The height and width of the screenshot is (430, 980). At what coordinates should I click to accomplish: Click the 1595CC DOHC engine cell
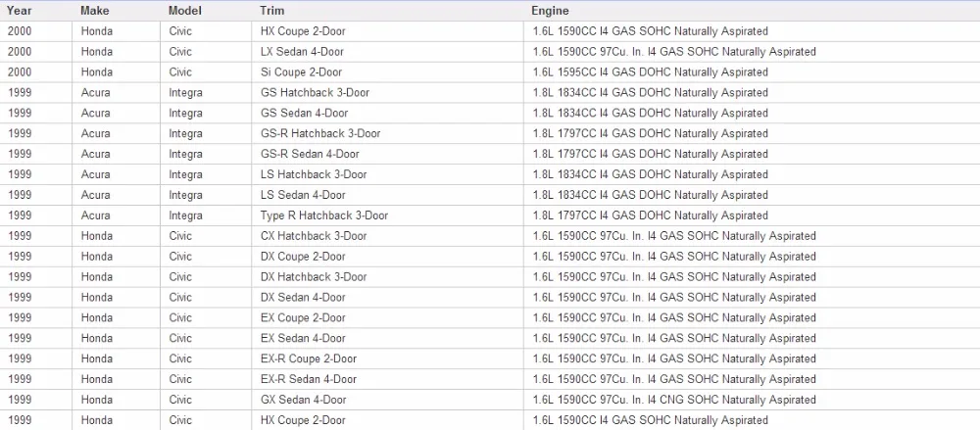coord(752,72)
